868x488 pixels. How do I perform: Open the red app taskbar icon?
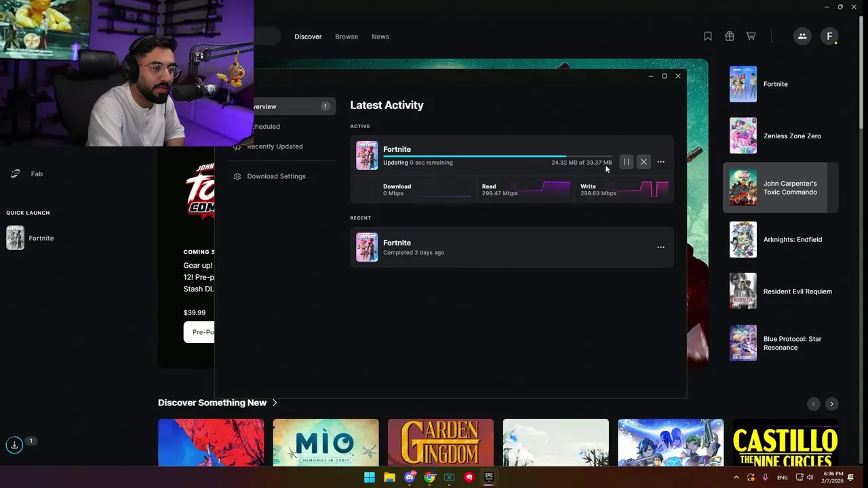point(469,478)
